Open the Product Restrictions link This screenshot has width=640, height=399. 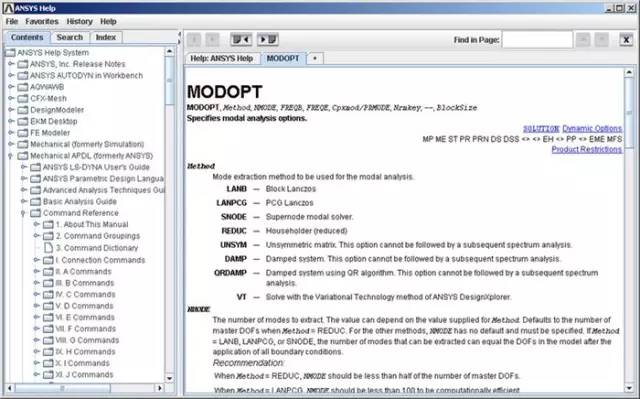click(587, 149)
